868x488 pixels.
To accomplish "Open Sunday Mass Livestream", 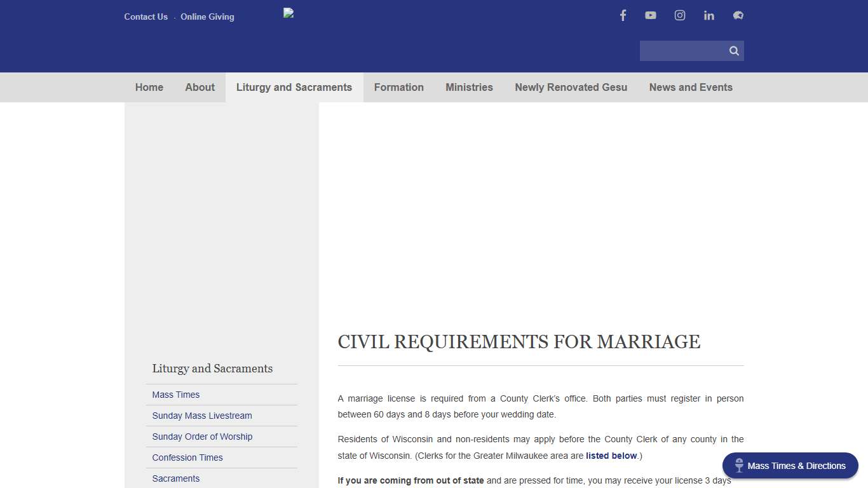I will click(202, 416).
